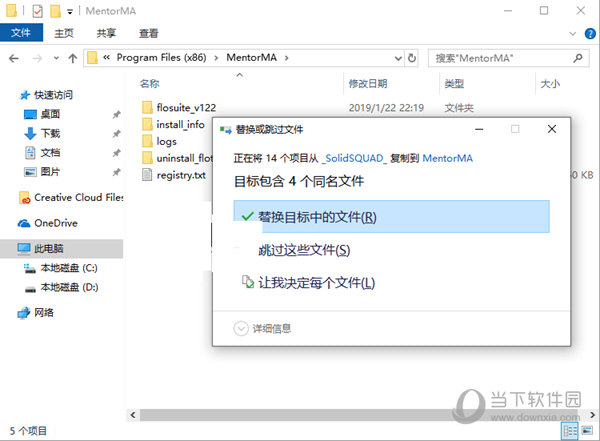The image size is (600, 441).
Task: Click the horizontal scrollbar right arrow
Action: 592,415
